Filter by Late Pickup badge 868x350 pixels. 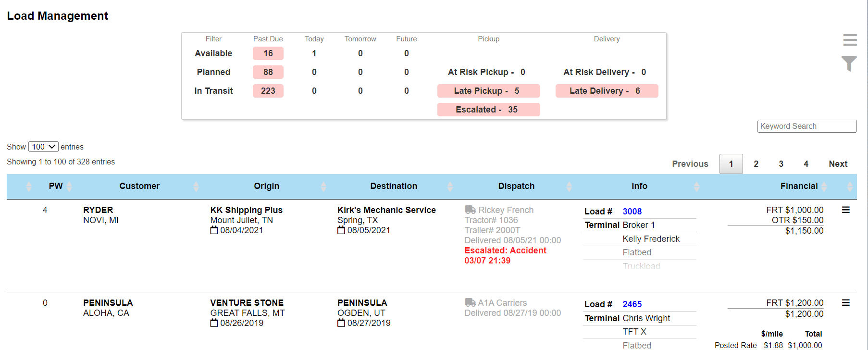488,91
